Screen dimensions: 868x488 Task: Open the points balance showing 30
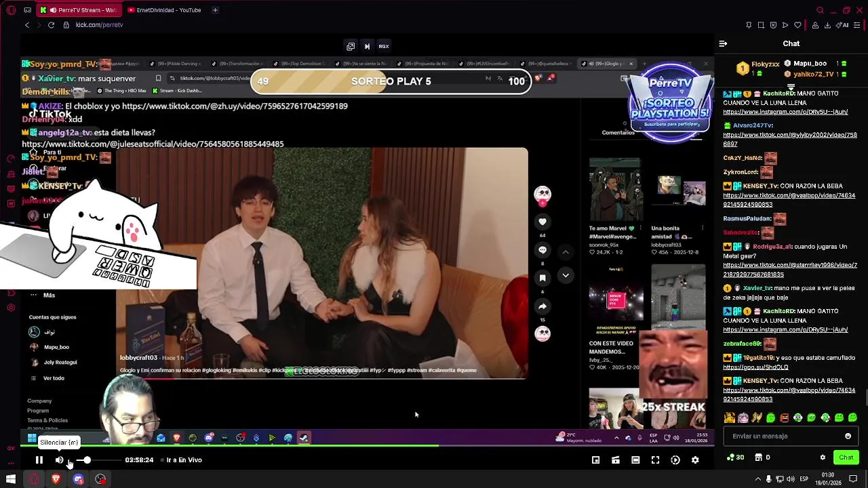(x=735, y=457)
